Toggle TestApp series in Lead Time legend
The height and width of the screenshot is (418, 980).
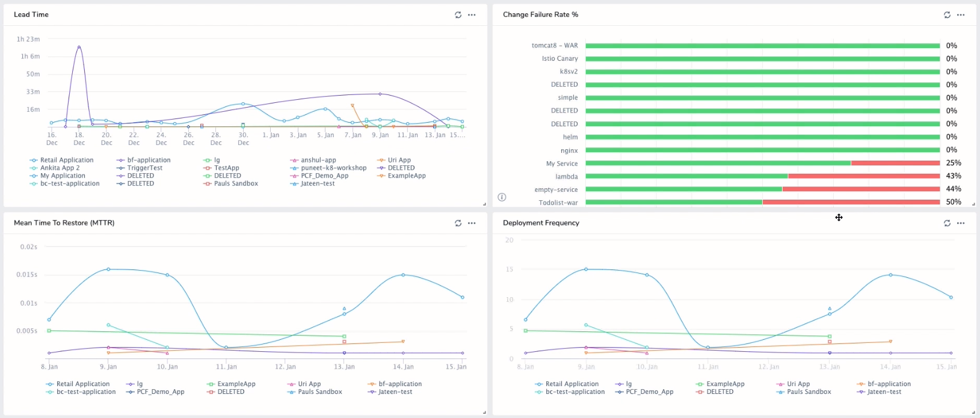(221, 168)
